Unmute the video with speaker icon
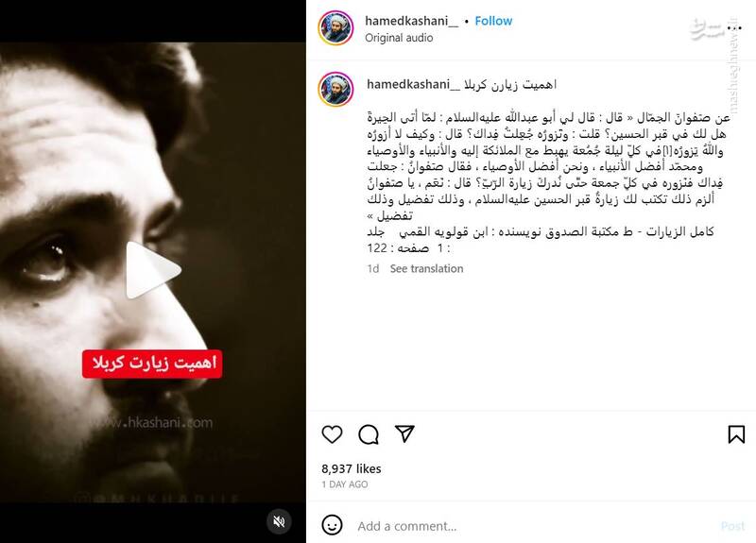The height and width of the screenshot is (543, 756). 279,521
